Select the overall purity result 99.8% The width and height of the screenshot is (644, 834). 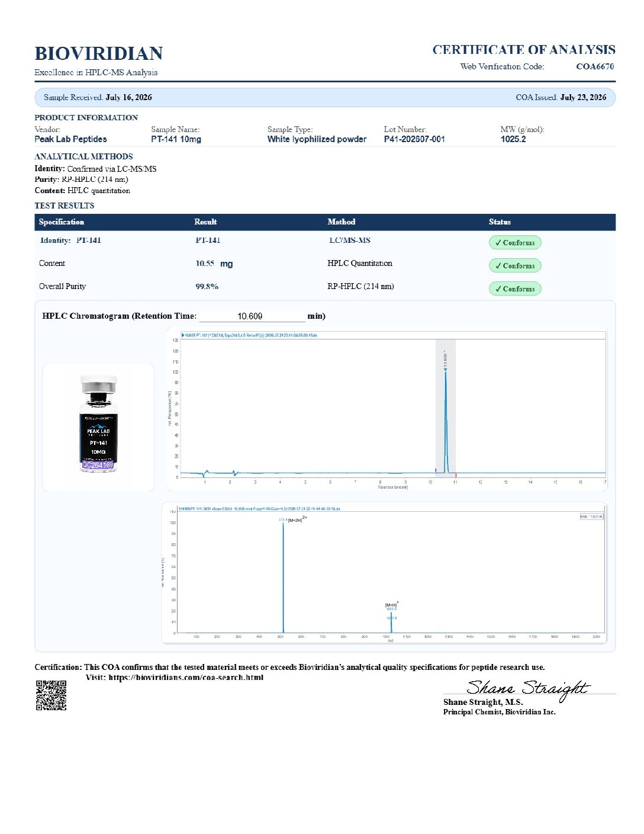pos(207,287)
